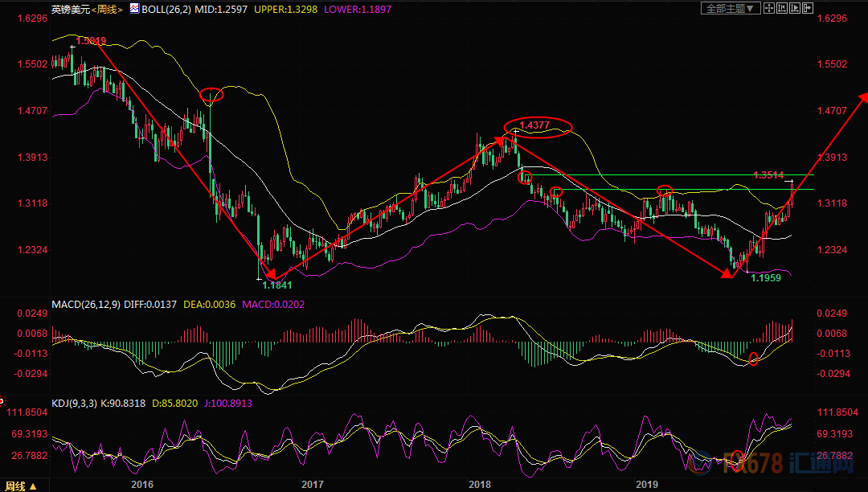868x492 pixels.
Task: Click the BOLL indicator chart icon
Action: pyautogui.click(x=134, y=8)
